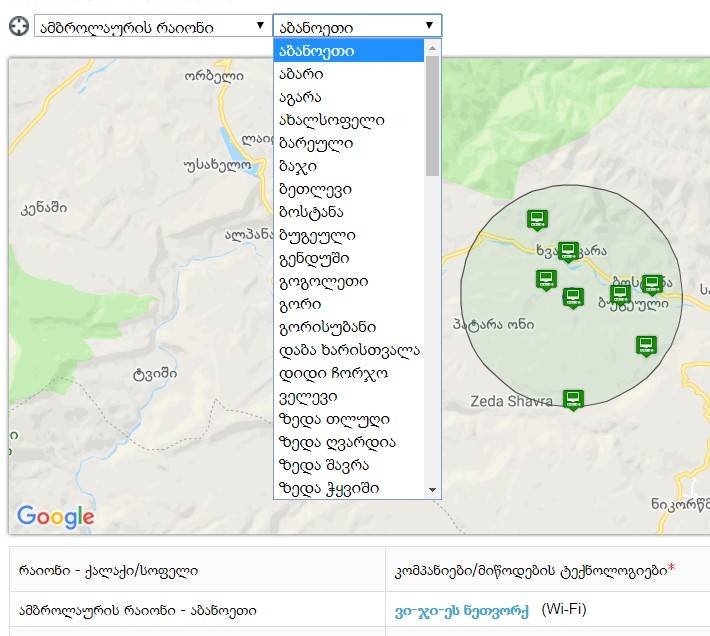Select ბეთლევი from the list
The height and width of the screenshot is (636, 710).
[349, 189]
